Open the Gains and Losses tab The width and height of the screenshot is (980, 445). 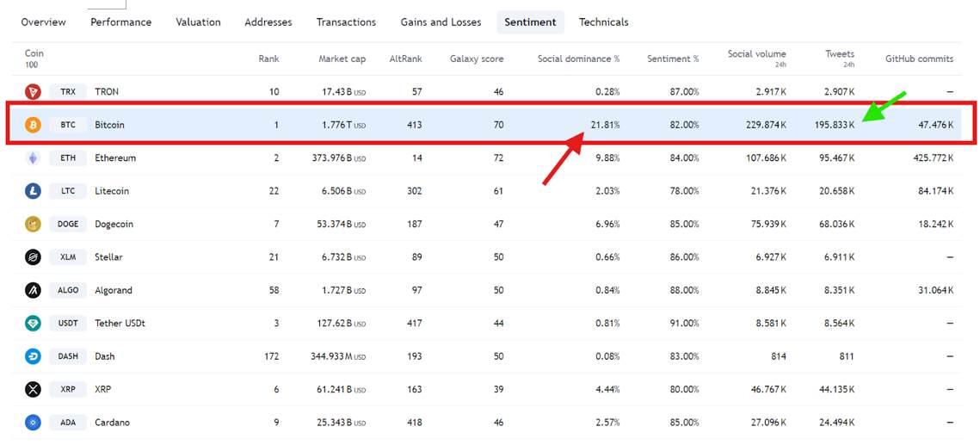[441, 22]
